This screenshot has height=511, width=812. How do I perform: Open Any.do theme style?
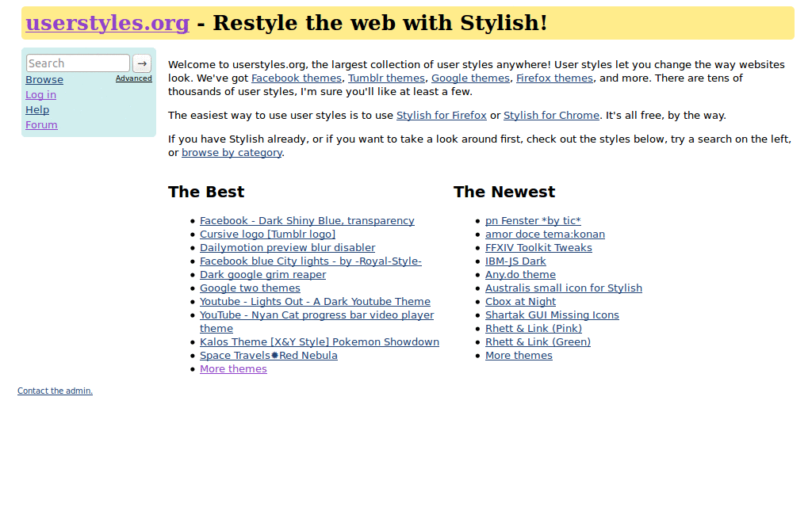point(520,275)
